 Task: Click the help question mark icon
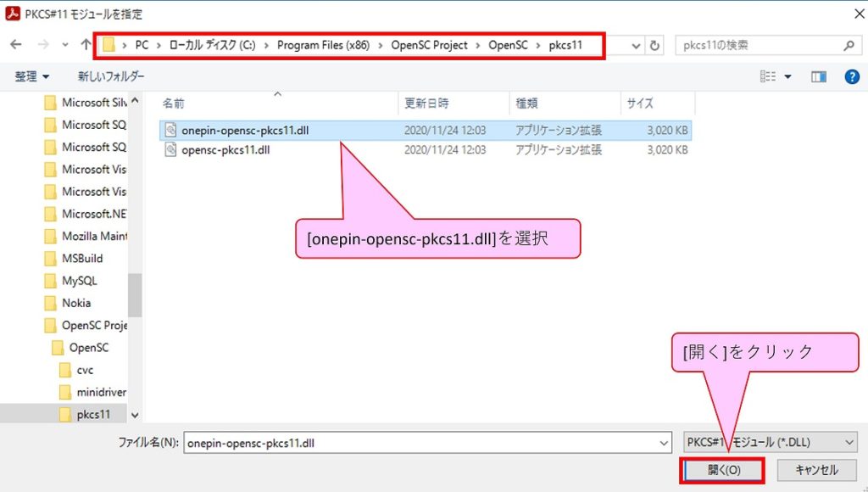852,76
